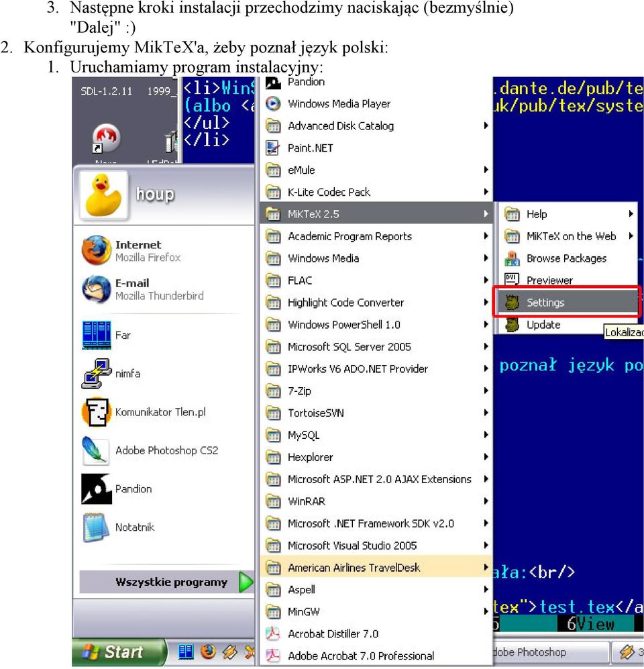Click the Komunikator Tlen.pl icon

[97, 412]
